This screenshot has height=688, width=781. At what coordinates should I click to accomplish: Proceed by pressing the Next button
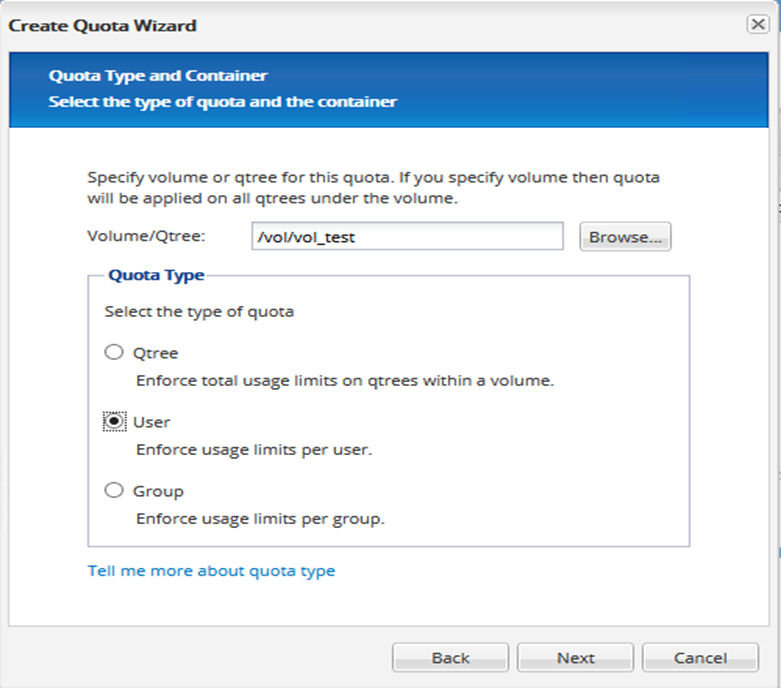pos(576,657)
